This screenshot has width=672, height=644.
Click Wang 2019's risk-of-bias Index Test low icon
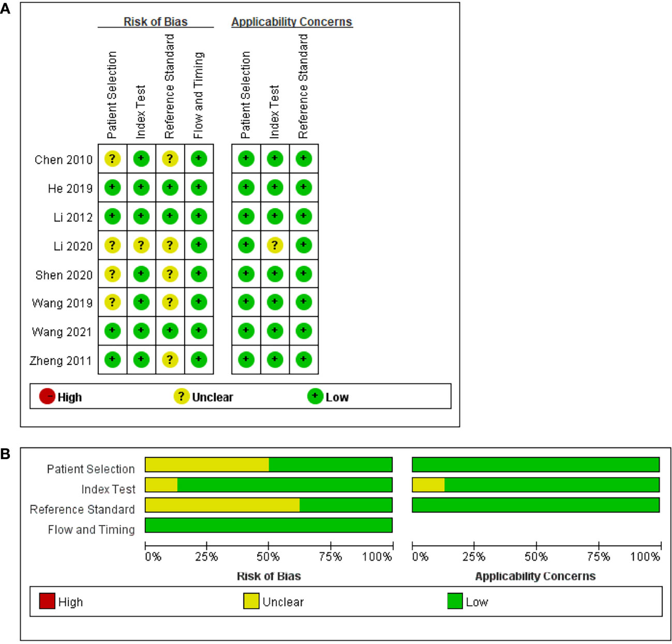141,302
